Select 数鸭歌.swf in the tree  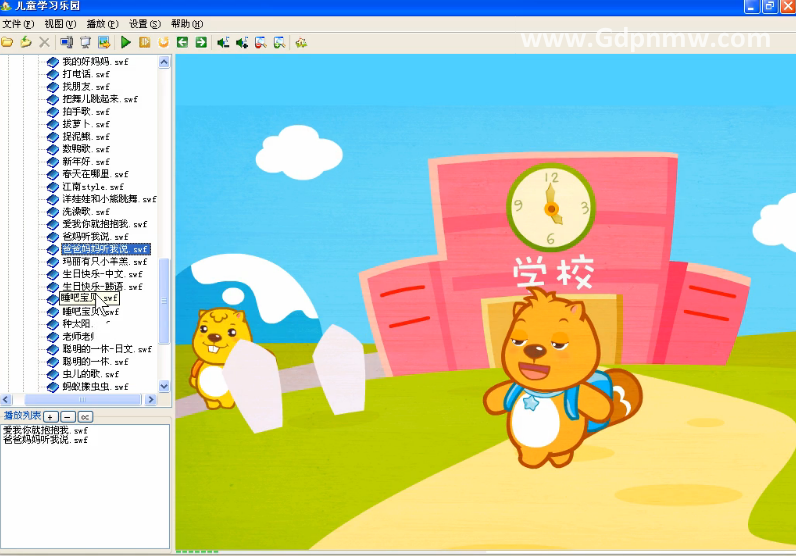[86, 149]
